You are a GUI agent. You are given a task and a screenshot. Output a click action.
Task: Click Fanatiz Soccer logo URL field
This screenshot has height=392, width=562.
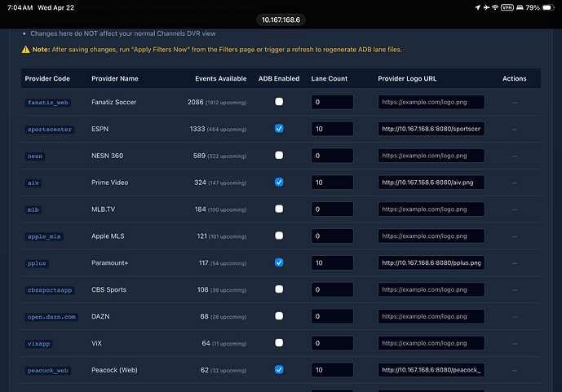click(431, 102)
